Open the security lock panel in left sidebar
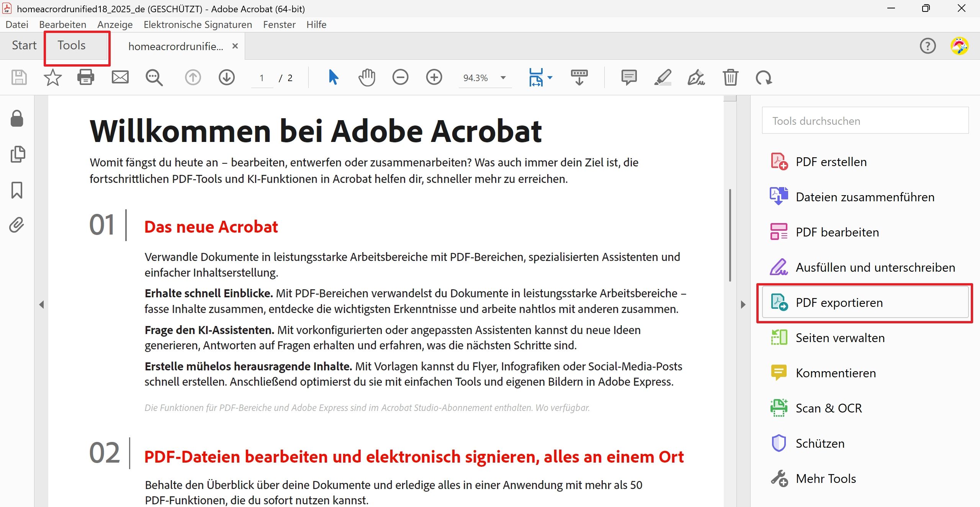Image resolution: width=980 pixels, height=507 pixels. [17, 118]
